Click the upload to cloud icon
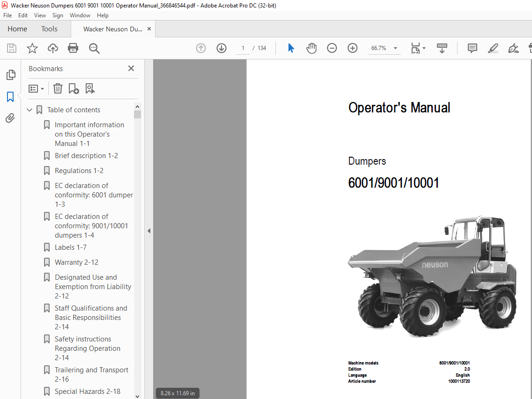The width and height of the screenshot is (532, 399). [x=52, y=48]
